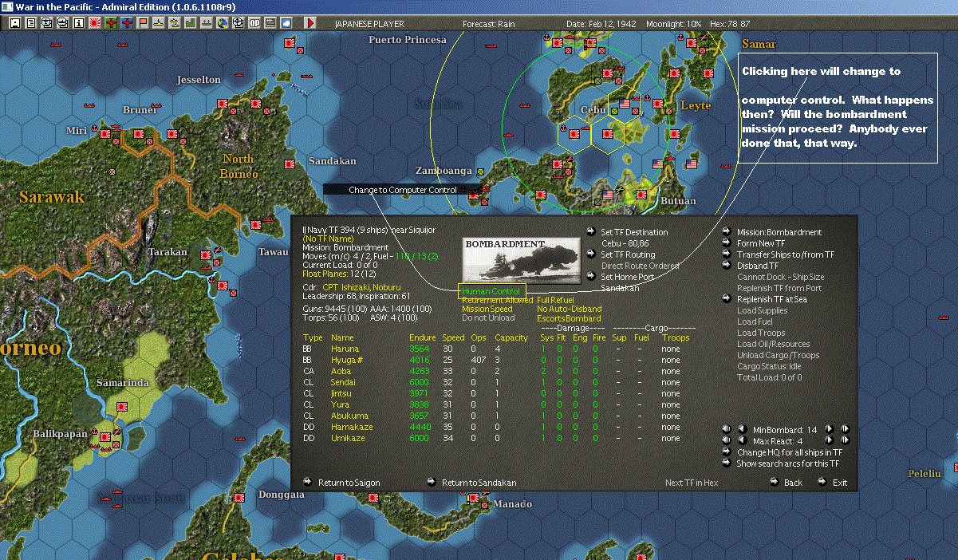Select Transfer Ships to/from TF
The image size is (958, 560).
point(727,254)
